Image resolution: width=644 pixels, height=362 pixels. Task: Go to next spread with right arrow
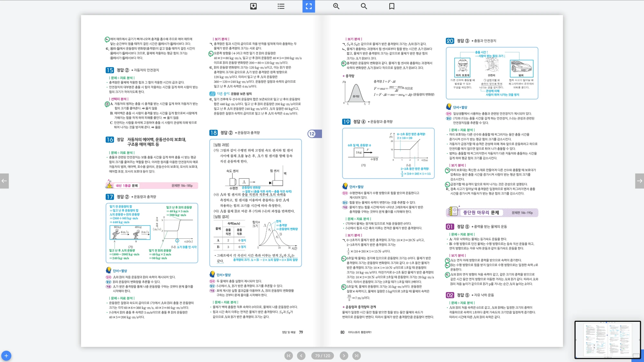click(x=639, y=181)
